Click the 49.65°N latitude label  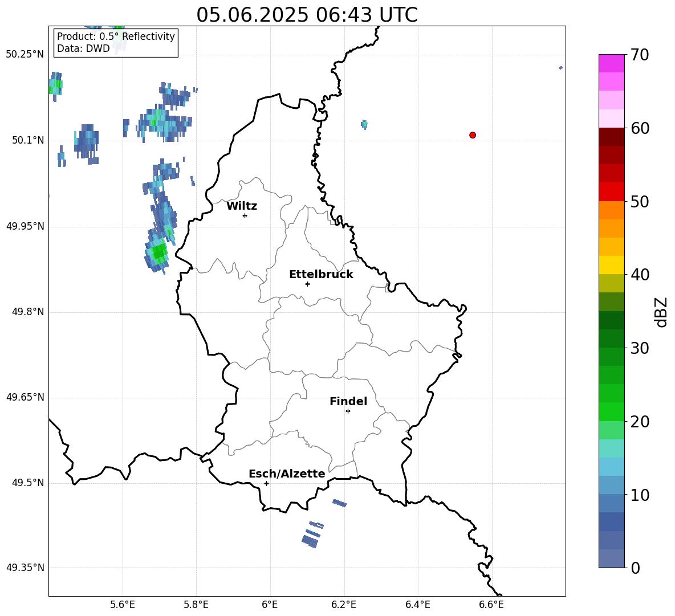[25, 397]
